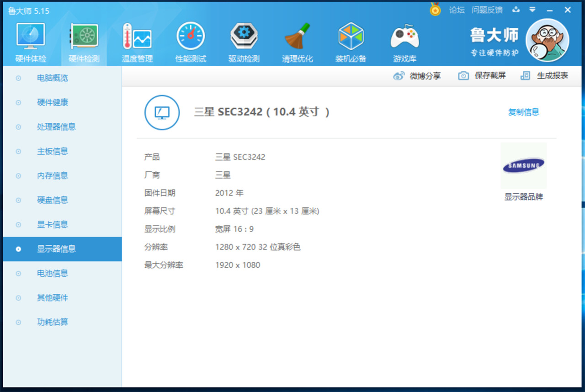Click the Samsung brand logo
The height and width of the screenshot is (392, 585).
click(x=524, y=166)
